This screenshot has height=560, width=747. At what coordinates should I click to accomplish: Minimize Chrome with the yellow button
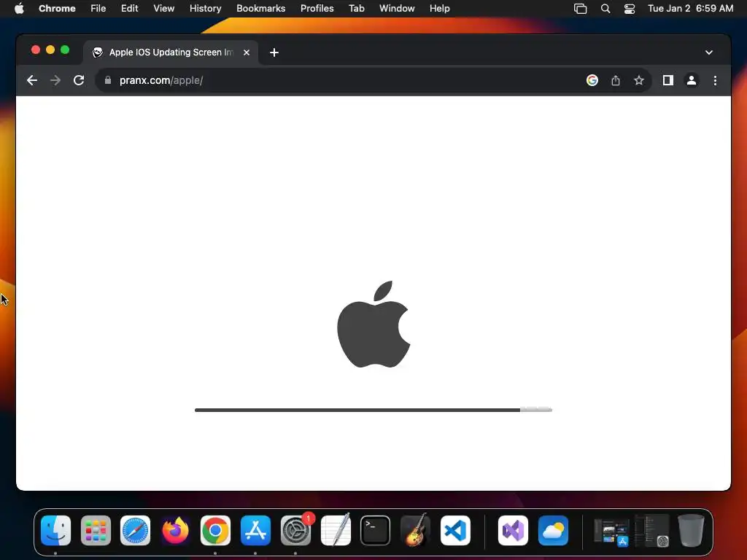click(50, 50)
